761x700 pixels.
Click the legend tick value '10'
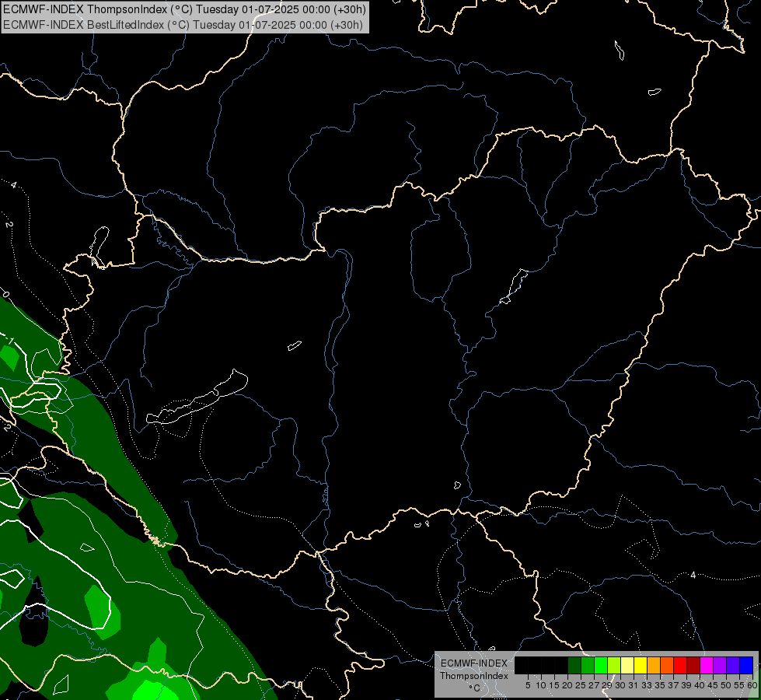point(541,685)
